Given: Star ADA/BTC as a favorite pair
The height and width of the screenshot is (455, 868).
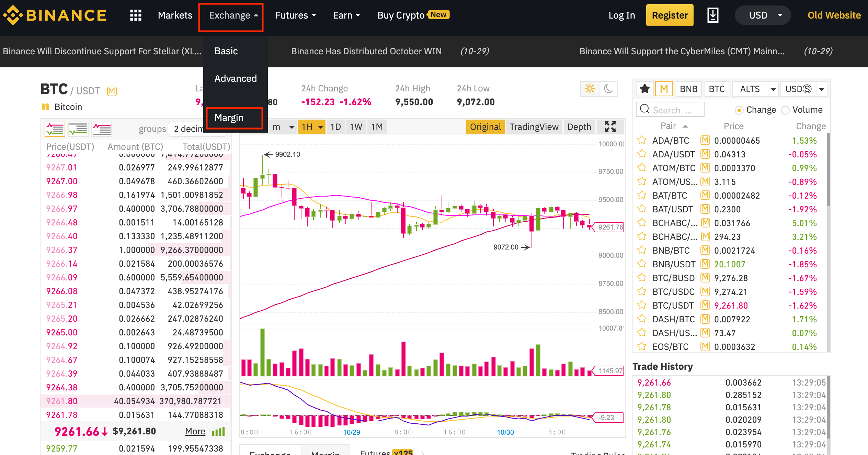Looking at the screenshot, I should point(641,140).
